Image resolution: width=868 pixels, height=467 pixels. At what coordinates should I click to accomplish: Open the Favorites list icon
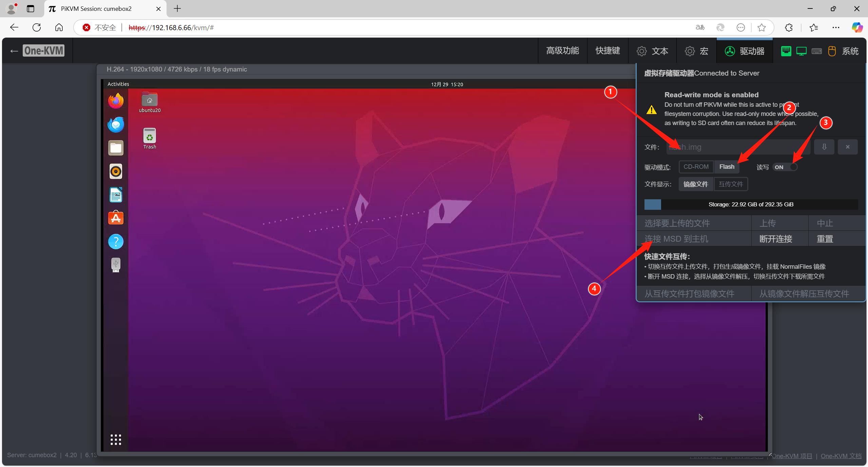813,27
